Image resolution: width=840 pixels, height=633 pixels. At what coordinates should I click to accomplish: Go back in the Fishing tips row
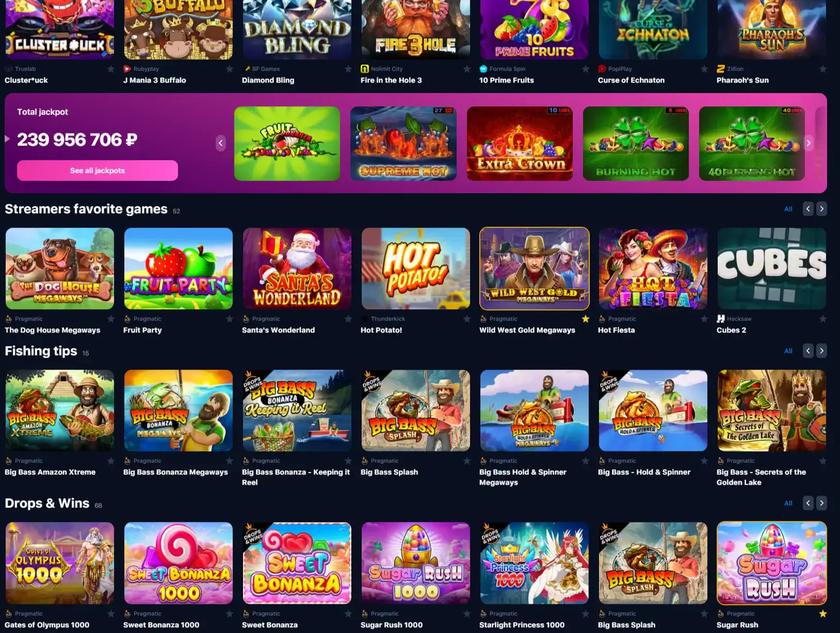[x=808, y=351]
